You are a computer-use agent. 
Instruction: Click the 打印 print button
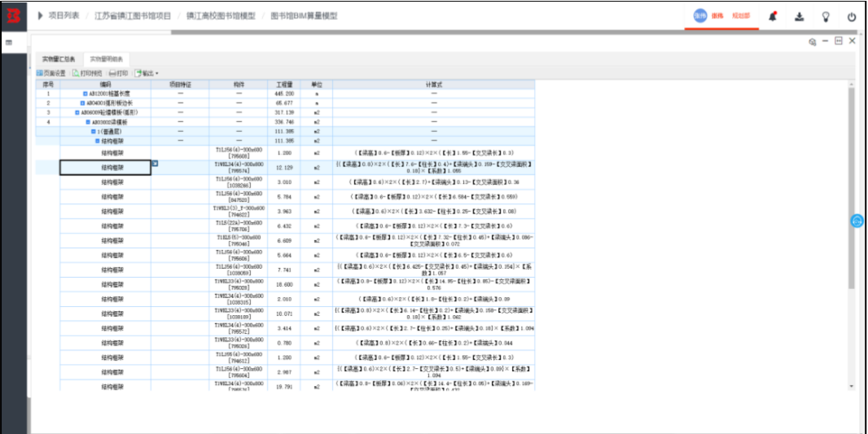click(x=118, y=73)
